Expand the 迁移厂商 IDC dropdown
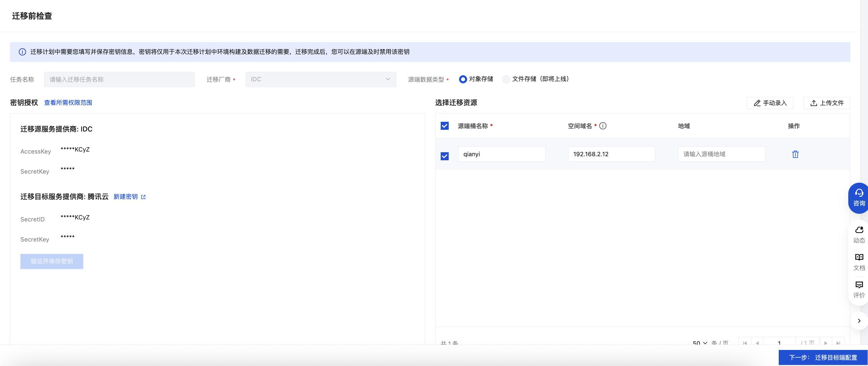 (x=320, y=79)
